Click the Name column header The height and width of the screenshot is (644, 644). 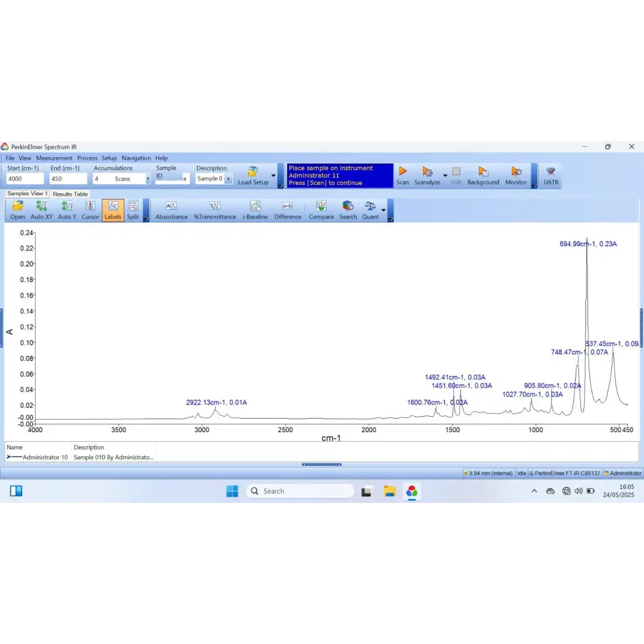(x=15, y=448)
